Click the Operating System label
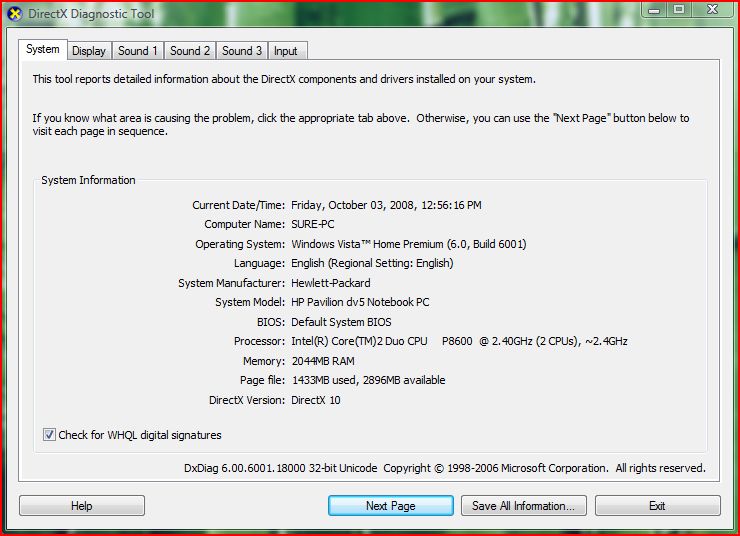740x536 pixels. pos(240,244)
